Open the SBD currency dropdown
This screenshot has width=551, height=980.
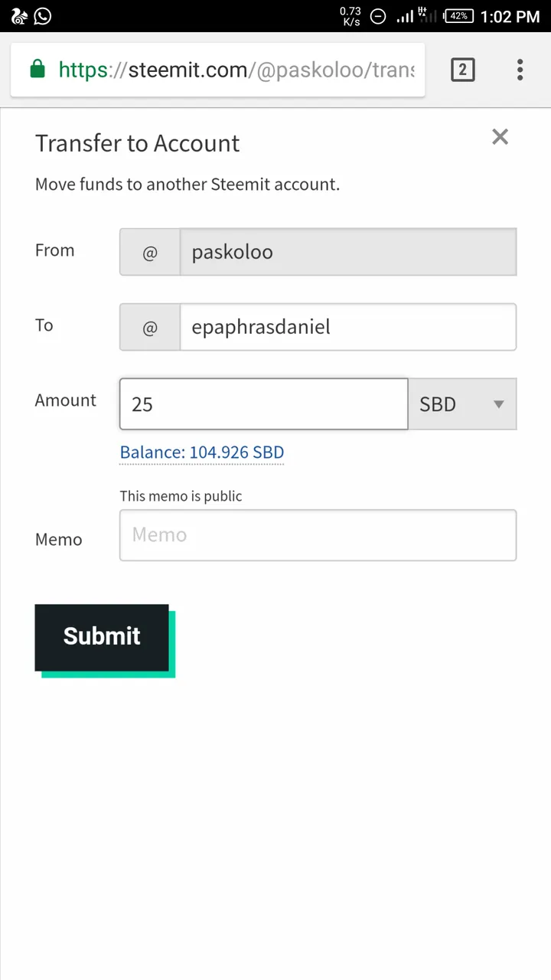[462, 403]
